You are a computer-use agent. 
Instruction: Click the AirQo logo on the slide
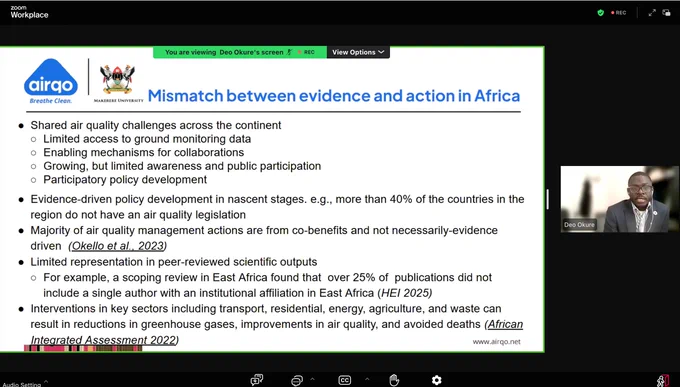pos(51,81)
